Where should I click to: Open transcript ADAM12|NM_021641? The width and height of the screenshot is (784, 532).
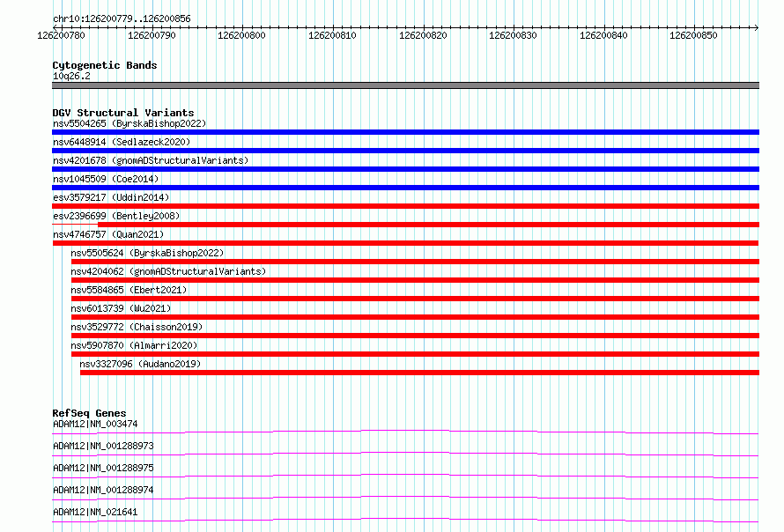95,512
